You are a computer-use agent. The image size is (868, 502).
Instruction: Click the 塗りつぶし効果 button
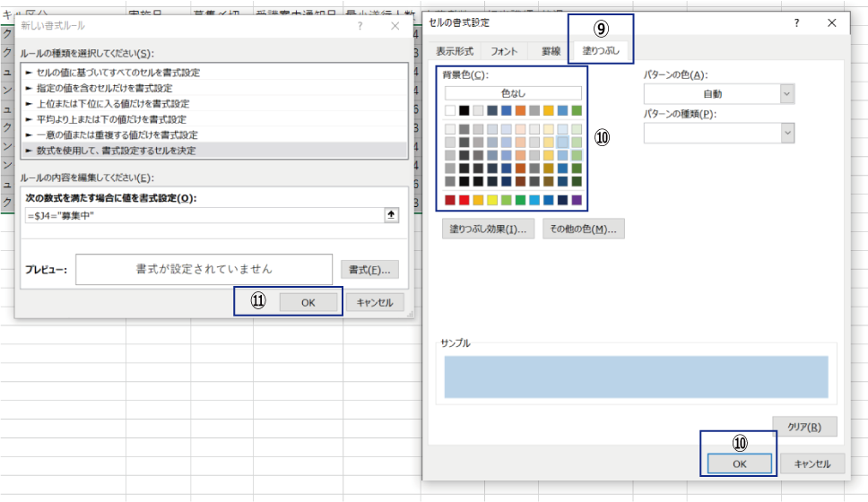click(488, 229)
